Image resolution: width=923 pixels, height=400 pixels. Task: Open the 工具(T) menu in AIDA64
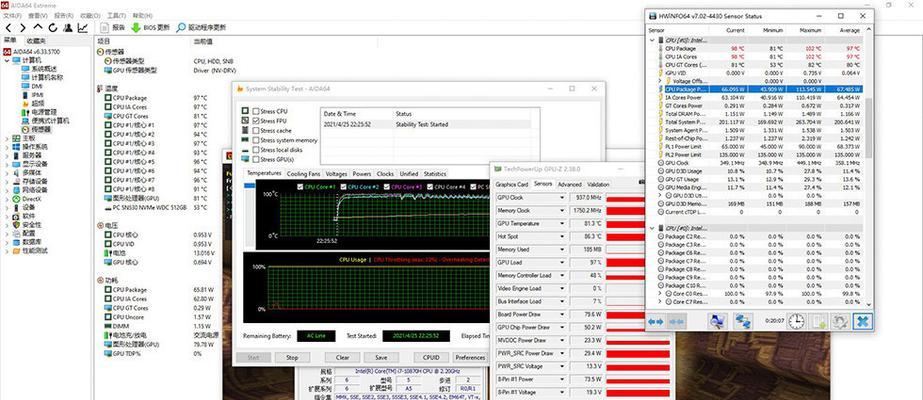tap(117, 15)
